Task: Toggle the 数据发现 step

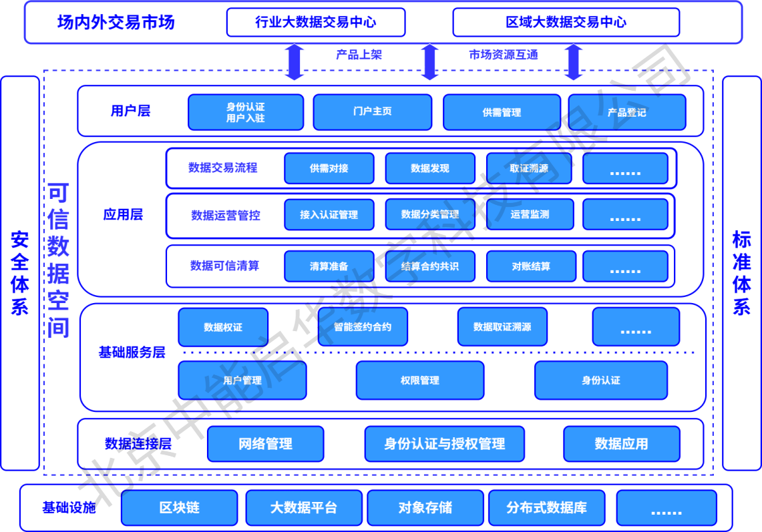Action: [429, 168]
